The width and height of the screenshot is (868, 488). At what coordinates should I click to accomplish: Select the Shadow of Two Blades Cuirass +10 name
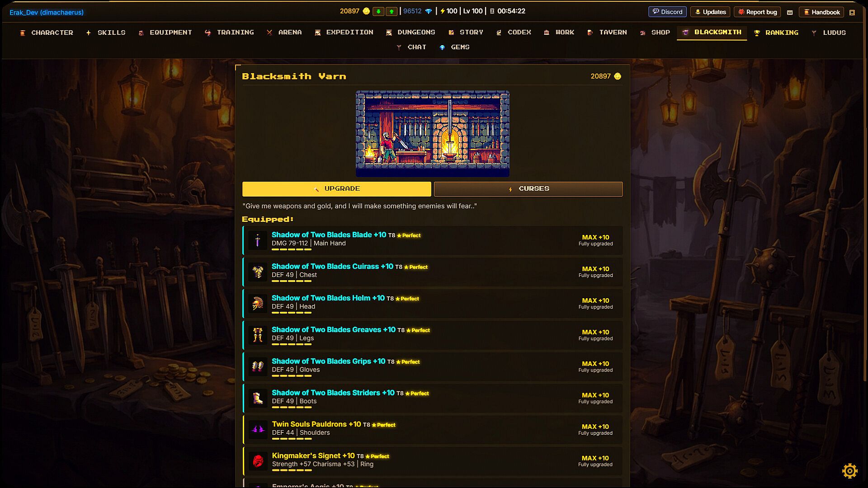click(332, 267)
